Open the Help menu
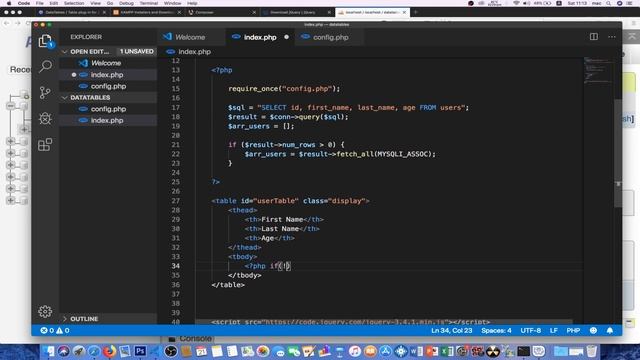The image size is (640, 360). tap(192, 3)
